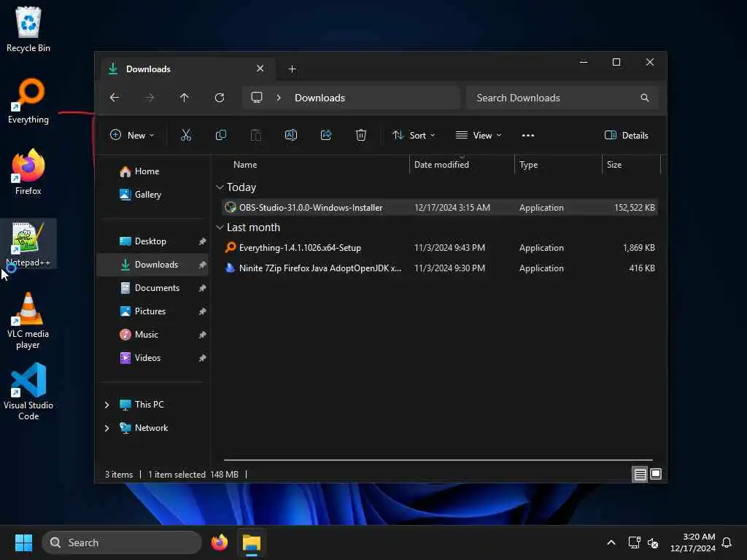Select the Everything desktop shortcut
The width and height of the screenshot is (747, 560).
[x=28, y=101]
